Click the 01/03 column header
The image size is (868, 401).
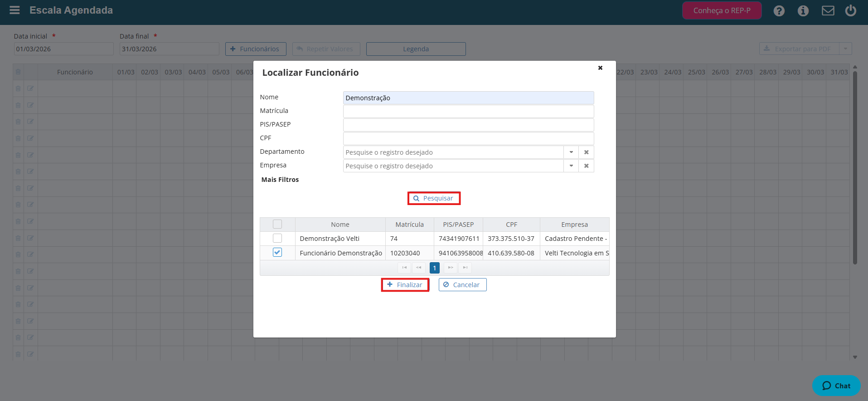coord(126,72)
